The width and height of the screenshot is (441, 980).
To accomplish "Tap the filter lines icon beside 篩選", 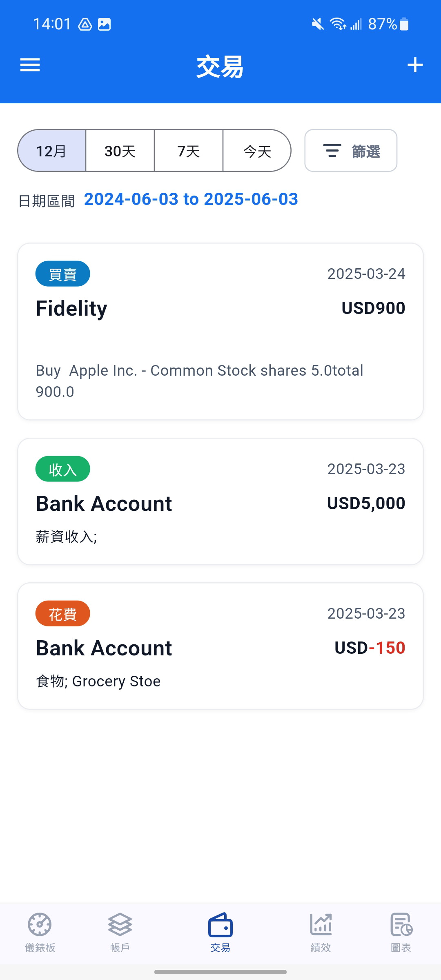I will tap(332, 151).
